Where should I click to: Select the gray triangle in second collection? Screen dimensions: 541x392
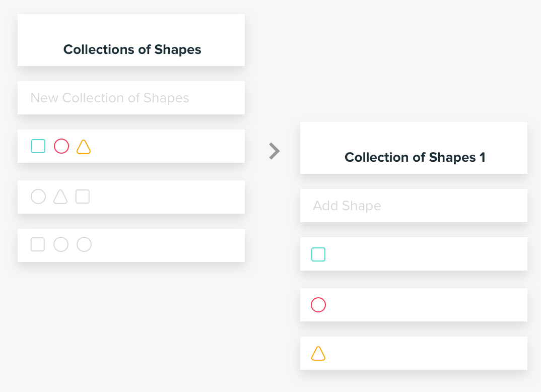coord(60,197)
